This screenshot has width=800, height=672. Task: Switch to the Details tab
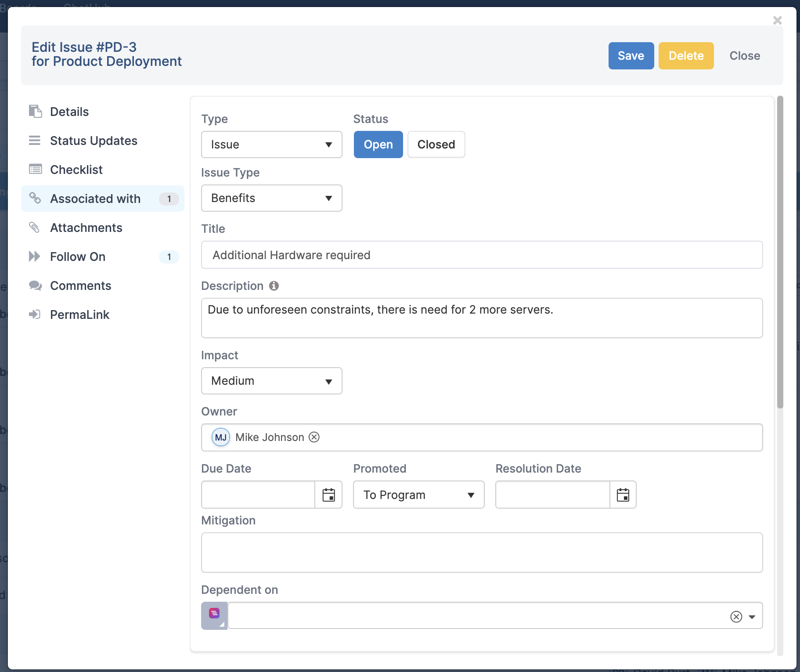pos(103,112)
